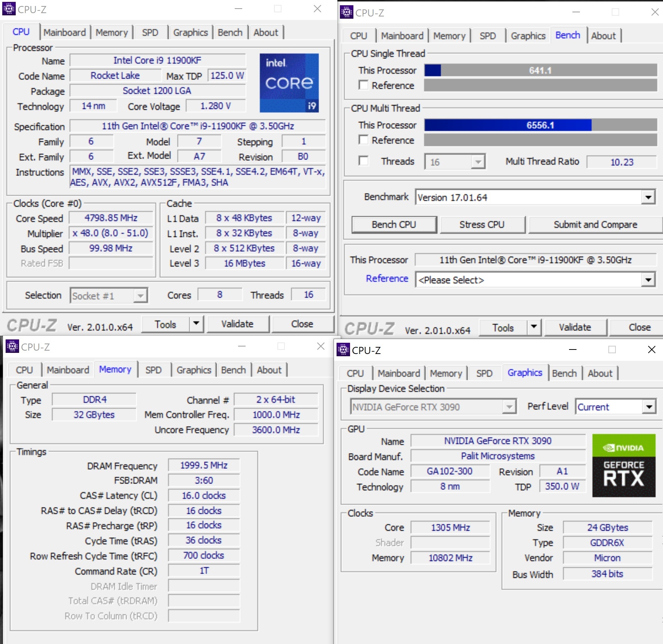663x644 pixels.
Task: Click the Max TDP value 125.0 W
Action: pos(227,76)
